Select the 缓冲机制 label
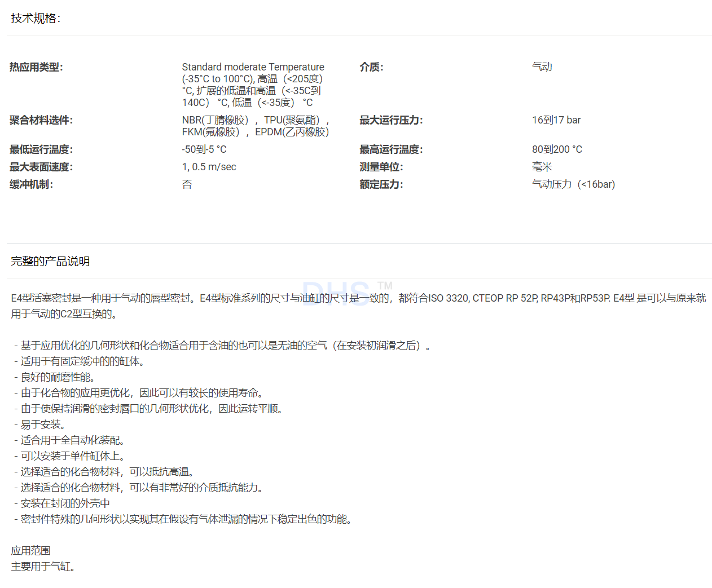 pyautogui.click(x=32, y=184)
